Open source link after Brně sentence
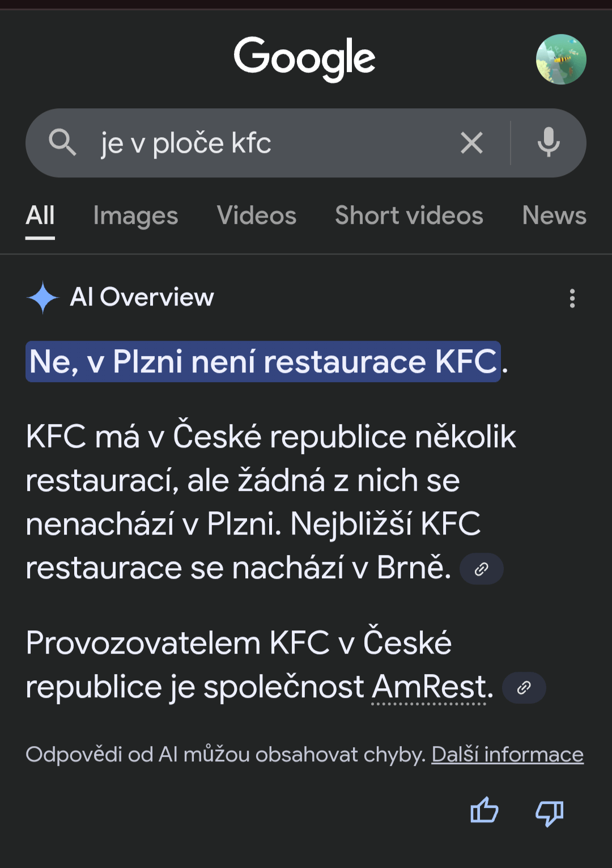The image size is (612, 868). pos(481,569)
